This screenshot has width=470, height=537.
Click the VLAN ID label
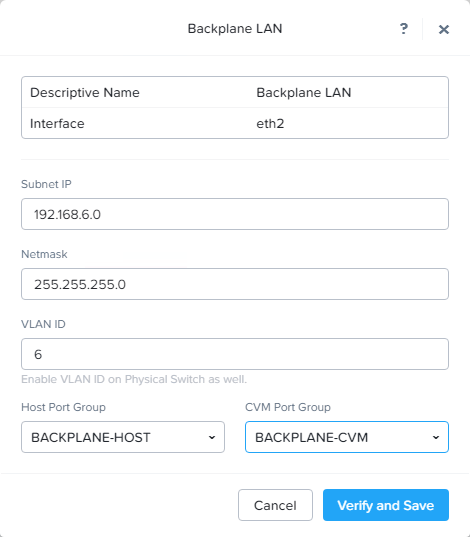43,324
